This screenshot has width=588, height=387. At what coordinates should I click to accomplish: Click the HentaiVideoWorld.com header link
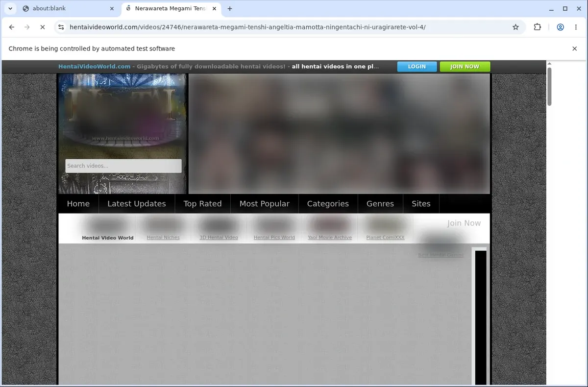tap(94, 67)
